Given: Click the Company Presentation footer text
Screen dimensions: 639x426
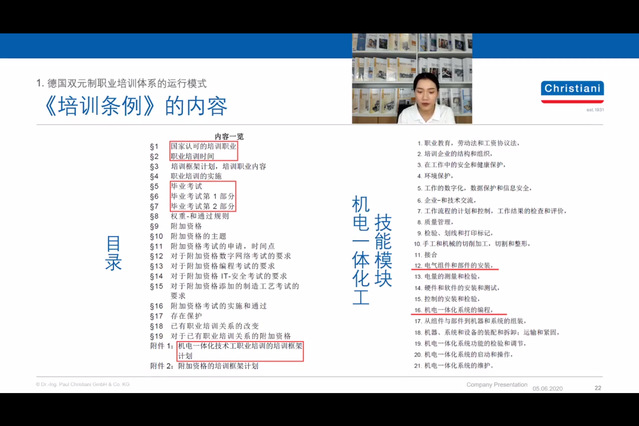Looking at the screenshot, I should tap(497, 384).
